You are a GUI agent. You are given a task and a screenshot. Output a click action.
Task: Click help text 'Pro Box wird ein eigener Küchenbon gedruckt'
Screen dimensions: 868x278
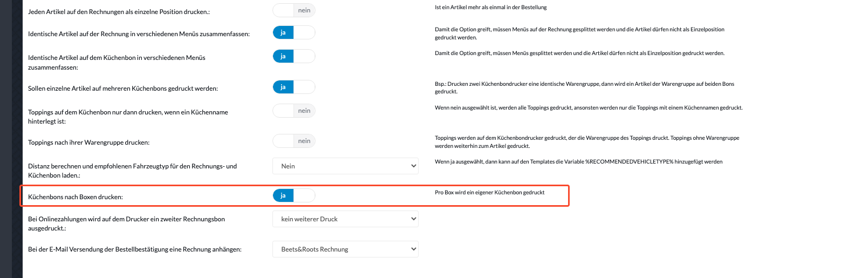pyautogui.click(x=490, y=193)
